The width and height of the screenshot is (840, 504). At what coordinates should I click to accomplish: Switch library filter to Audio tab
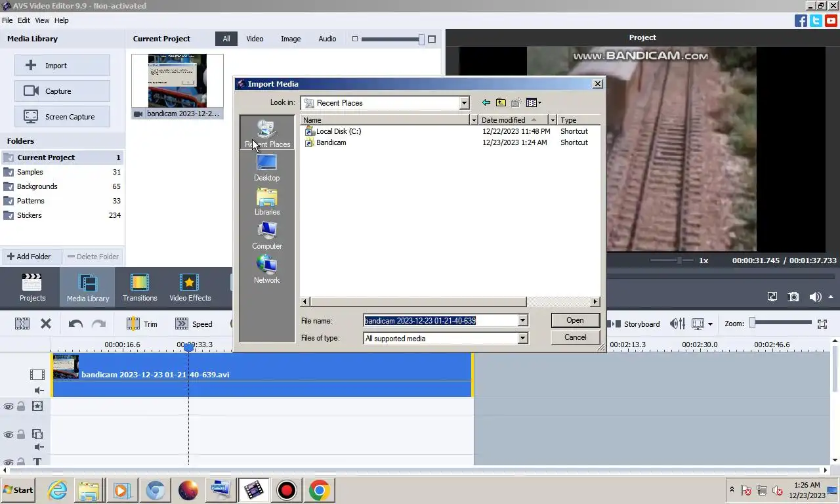pos(327,39)
